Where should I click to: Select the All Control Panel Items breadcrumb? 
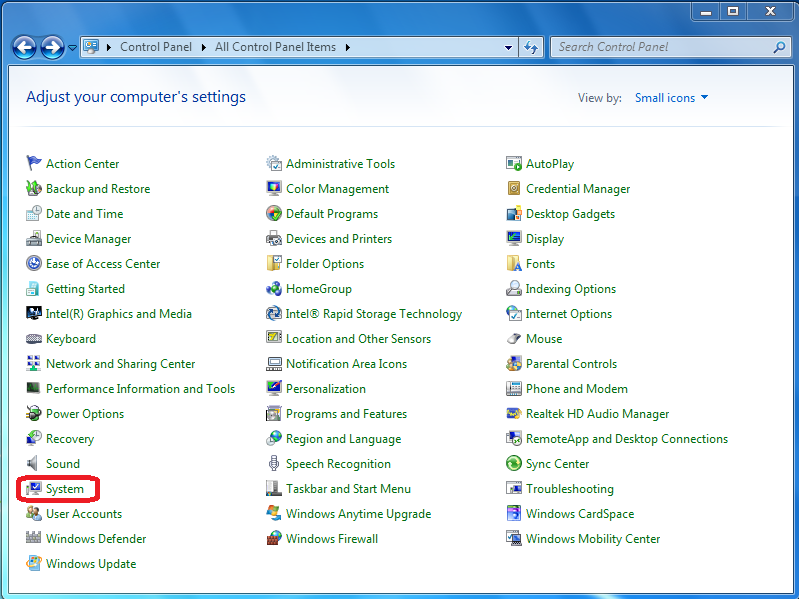(x=275, y=47)
